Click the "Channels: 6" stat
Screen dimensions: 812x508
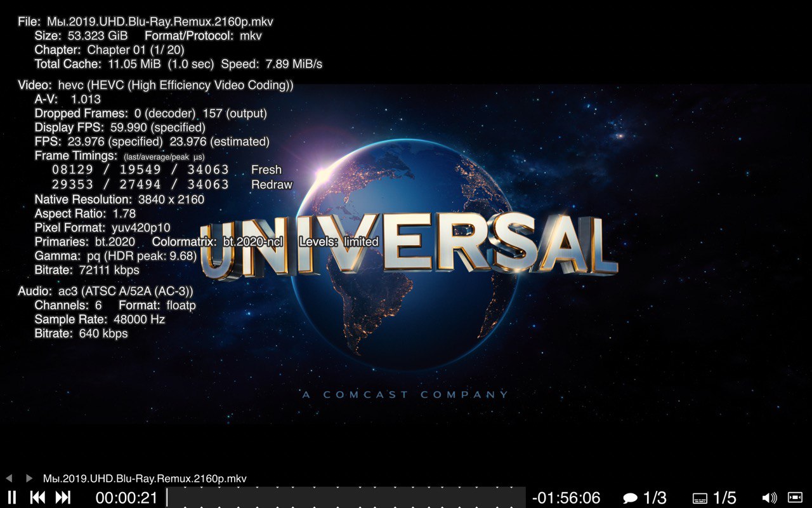pyautogui.click(x=69, y=305)
